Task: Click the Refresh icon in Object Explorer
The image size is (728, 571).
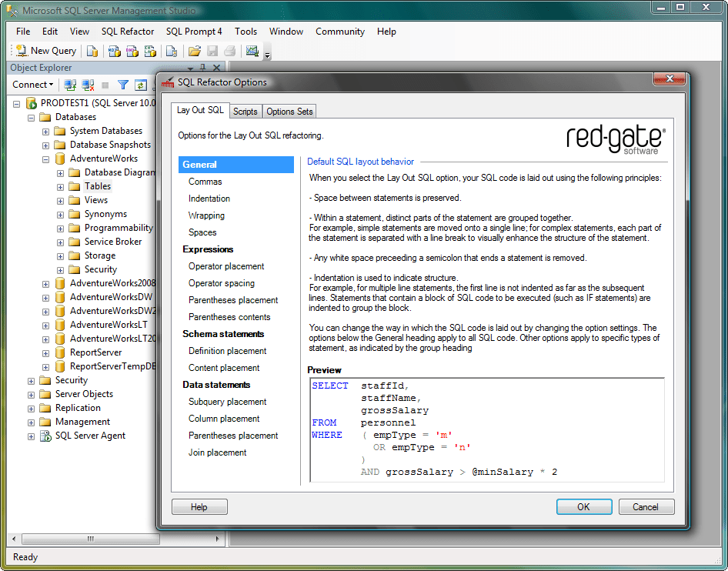Action: click(x=141, y=85)
